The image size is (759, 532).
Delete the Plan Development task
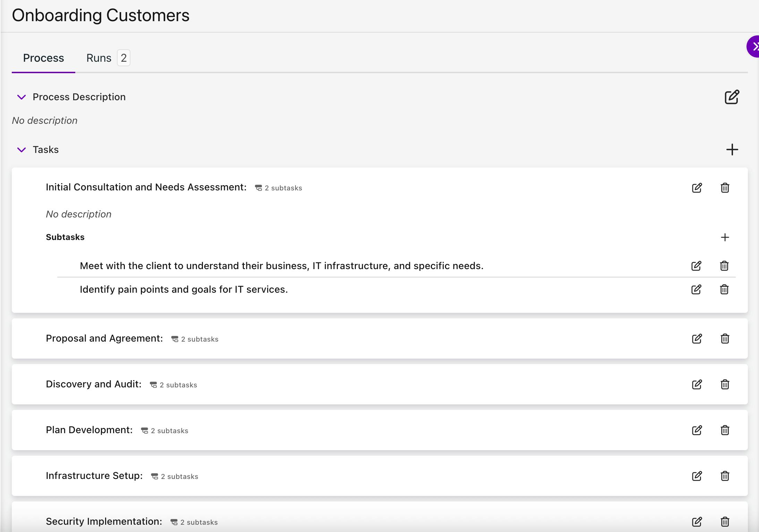(725, 430)
